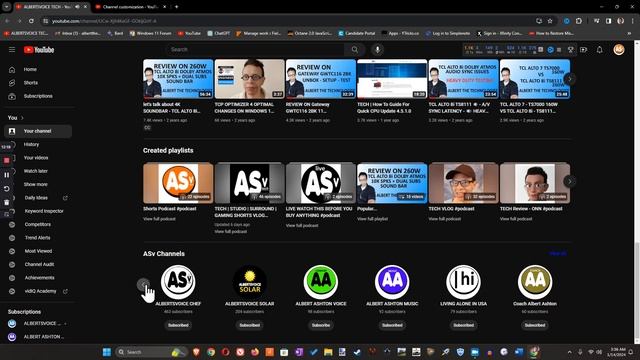Toggle subscription for ALBERTSVOICE SOLAR
This screenshot has width=640, height=360.
point(249,325)
